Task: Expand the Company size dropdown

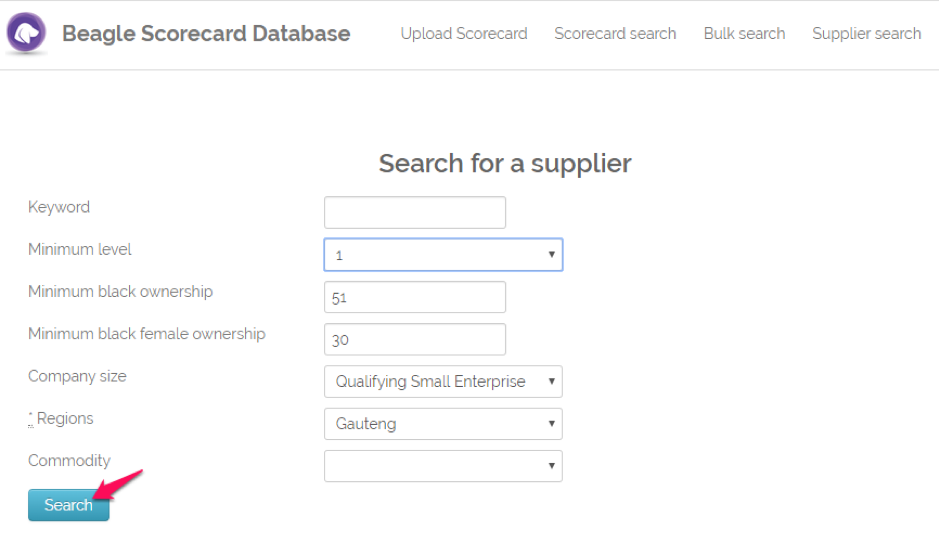Action: (x=443, y=382)
